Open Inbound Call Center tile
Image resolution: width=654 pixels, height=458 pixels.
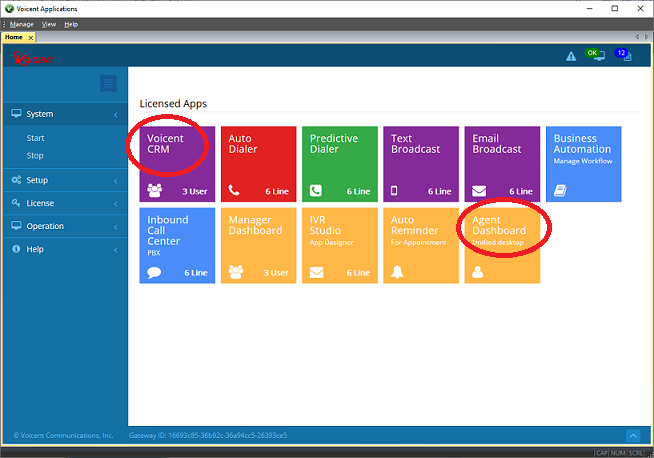pyautogui.click(x=177, y=245)
